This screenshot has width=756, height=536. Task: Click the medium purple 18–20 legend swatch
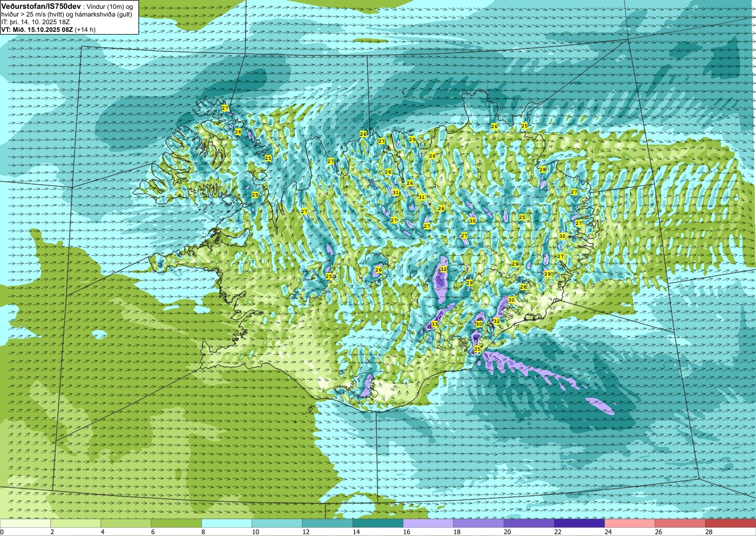coord(479,523)
